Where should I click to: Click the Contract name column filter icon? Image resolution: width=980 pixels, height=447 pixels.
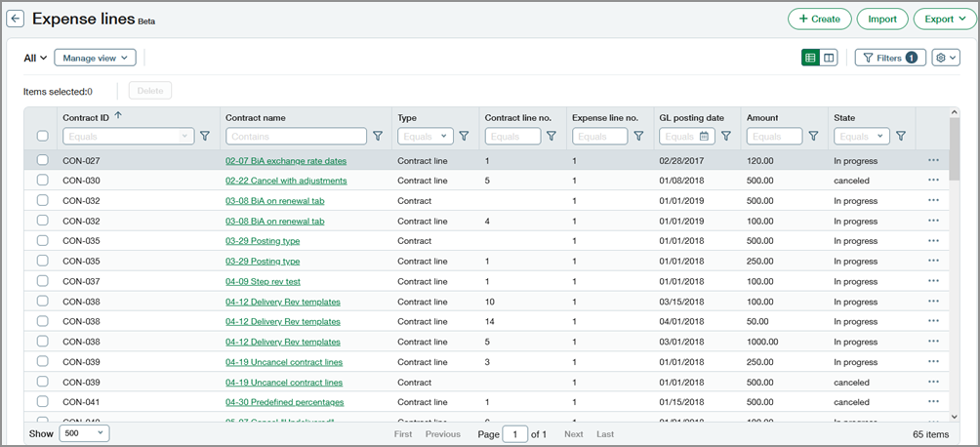[378, 137]
